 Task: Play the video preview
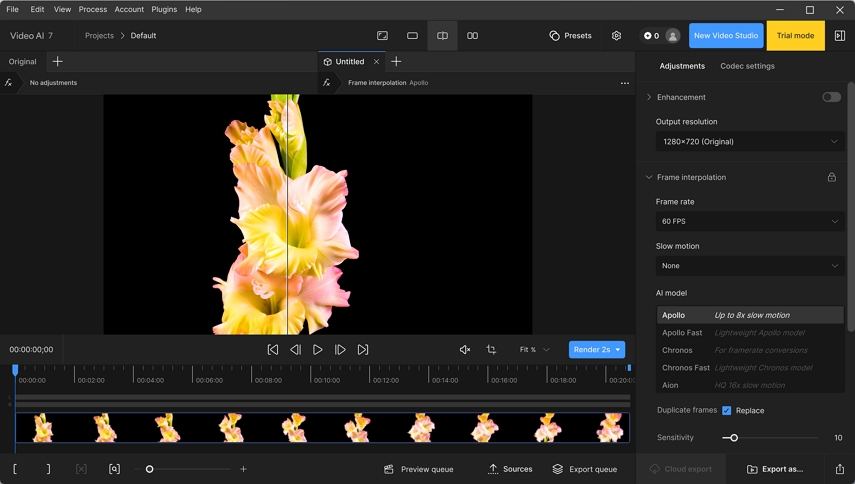pyautogui.click(x=317, y=349)
